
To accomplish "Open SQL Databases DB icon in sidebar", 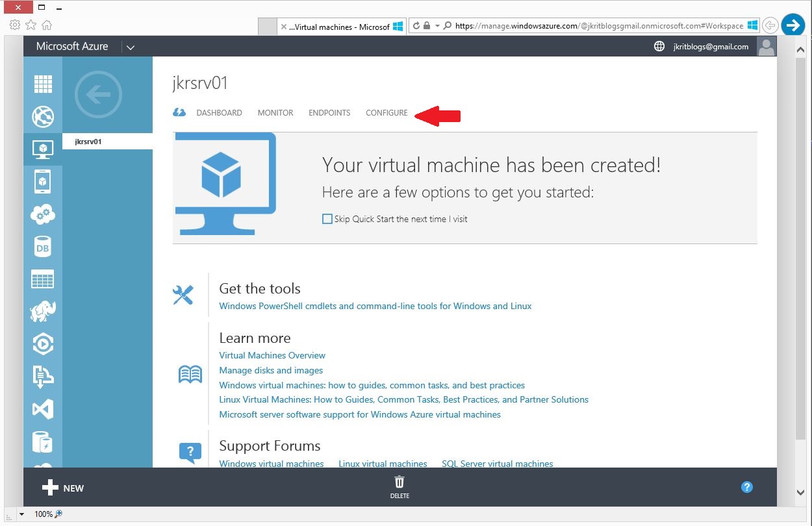I will point(43,247).
